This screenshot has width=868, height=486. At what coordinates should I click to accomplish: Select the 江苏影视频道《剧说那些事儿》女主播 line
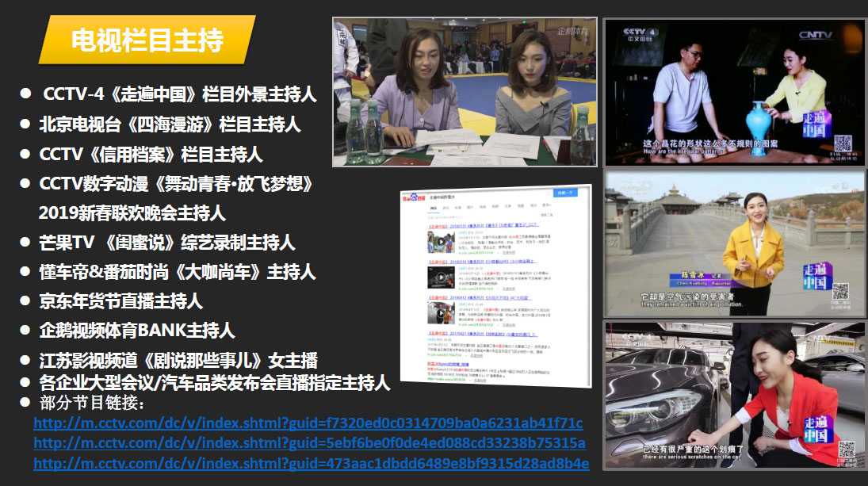pos(178,361)
